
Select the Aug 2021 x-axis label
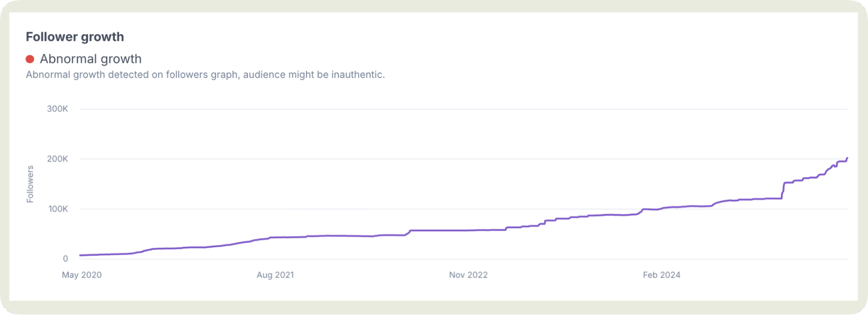coord(275,275)
